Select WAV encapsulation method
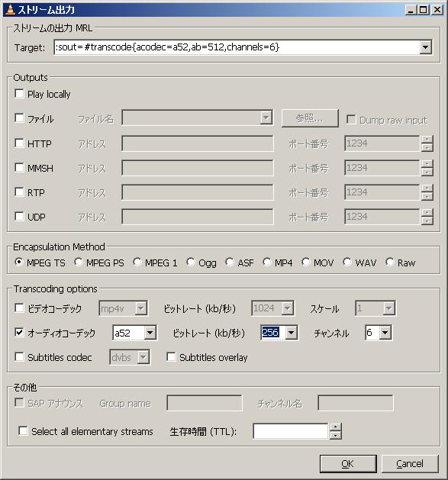The image size is (448, 480). [347, 262]
